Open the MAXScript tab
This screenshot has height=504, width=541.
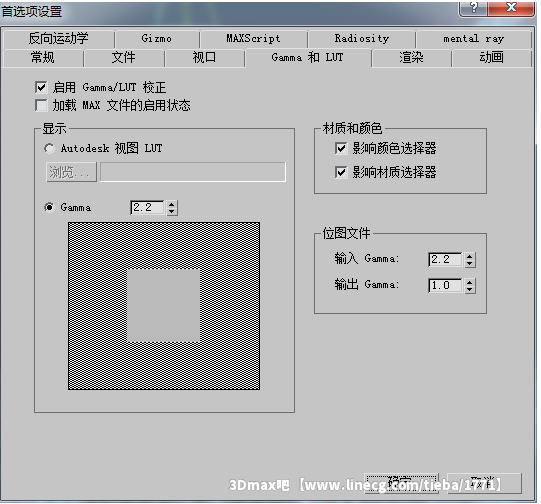click(254, 39)
